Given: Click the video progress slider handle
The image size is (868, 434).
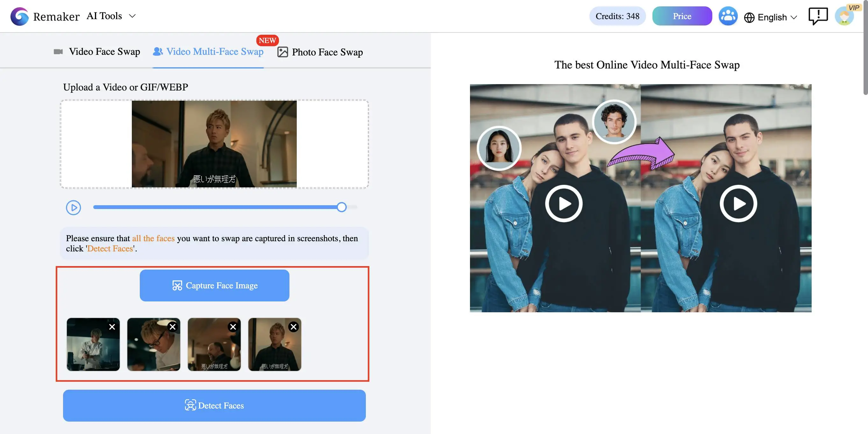Looking at the screenshot, I should [341, 207].
